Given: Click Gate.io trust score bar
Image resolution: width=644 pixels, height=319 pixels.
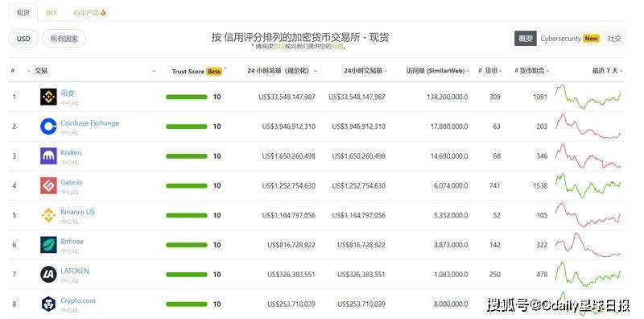Looking at the screenshot, I should [x=187, y=186].
